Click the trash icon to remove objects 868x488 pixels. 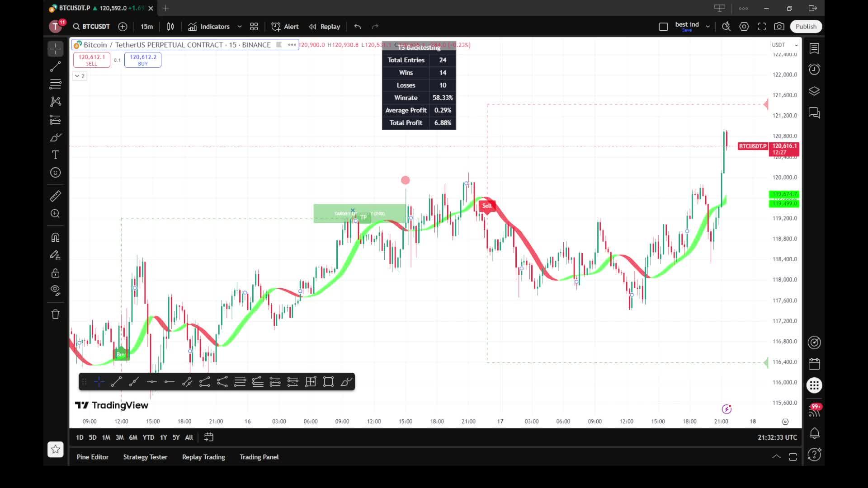pyautogui.click(x=56, y=314)
